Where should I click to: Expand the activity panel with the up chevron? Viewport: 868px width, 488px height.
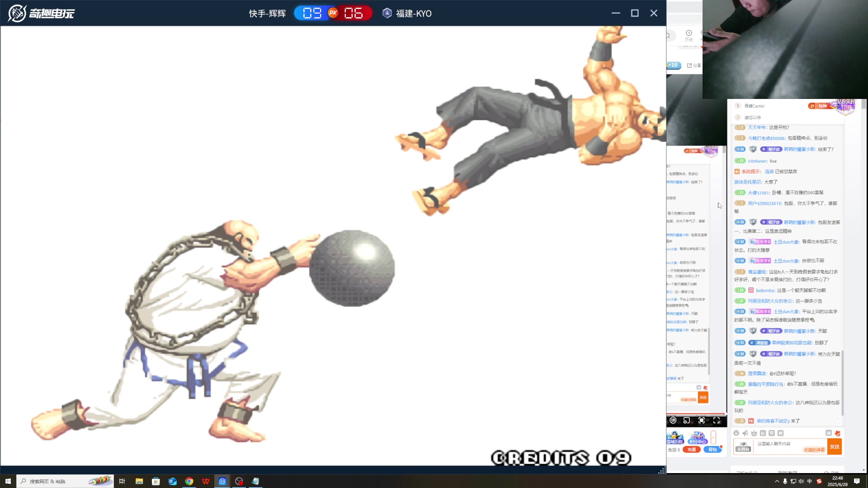click(713, 437)
